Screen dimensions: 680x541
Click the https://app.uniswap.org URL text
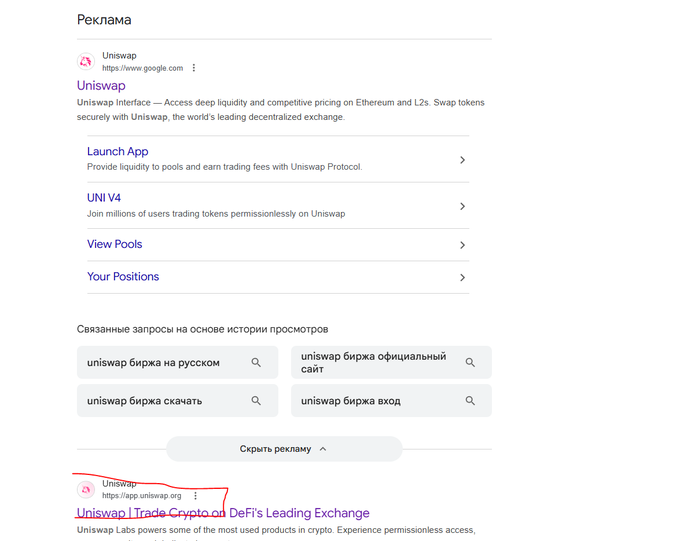pos(142,495)
